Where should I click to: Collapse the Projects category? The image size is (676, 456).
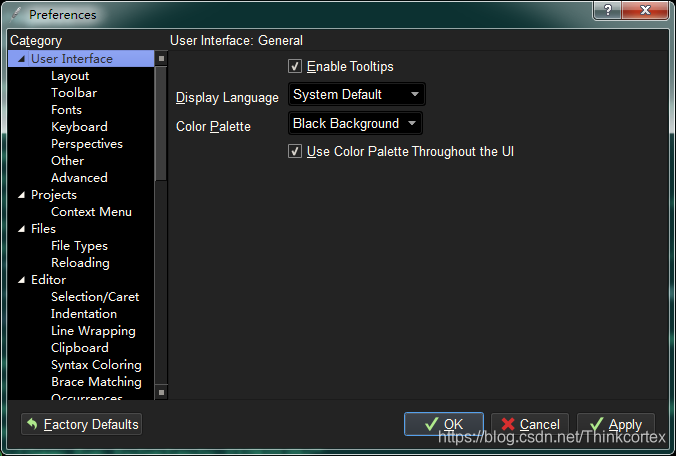click(22, 195)
